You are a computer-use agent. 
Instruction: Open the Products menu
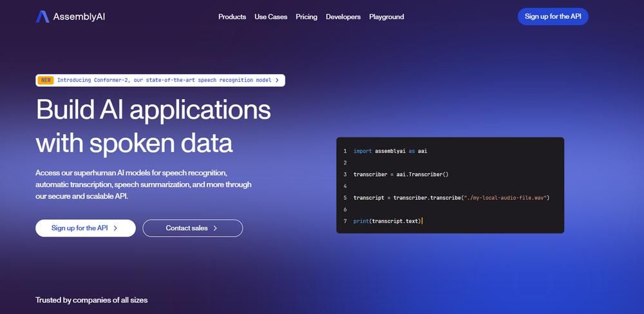(232, 17)
